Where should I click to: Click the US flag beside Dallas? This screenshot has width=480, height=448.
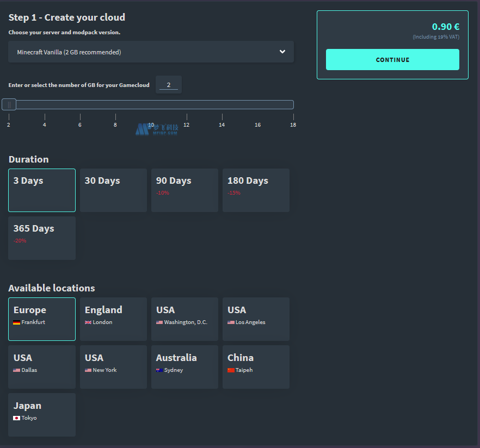pos(17,370)
